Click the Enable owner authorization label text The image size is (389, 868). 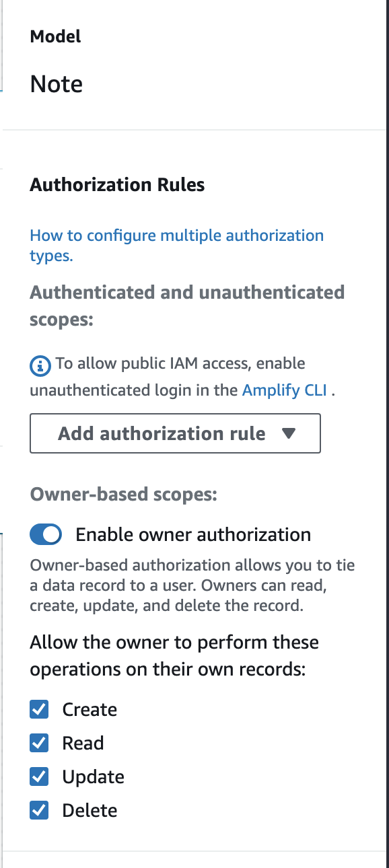(193, 535)
